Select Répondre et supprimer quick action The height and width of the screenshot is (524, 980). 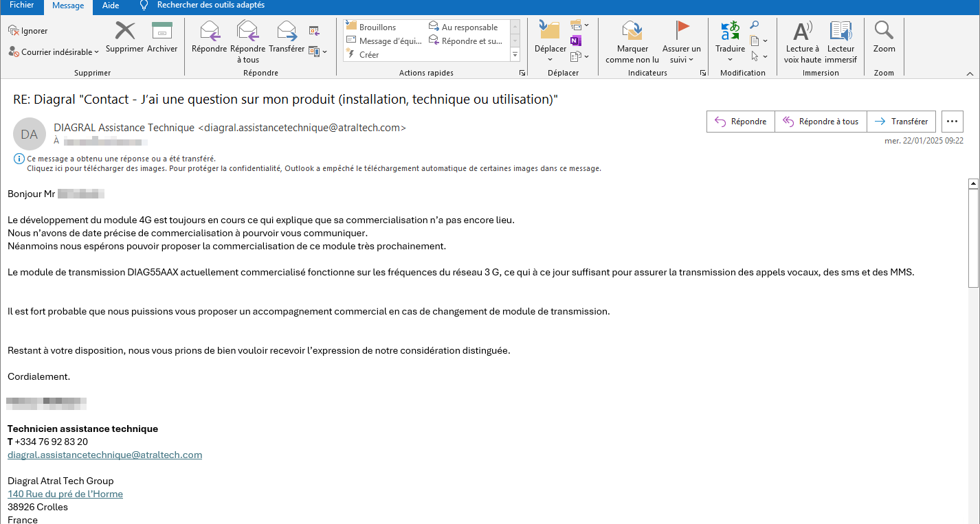click(465, 41)
